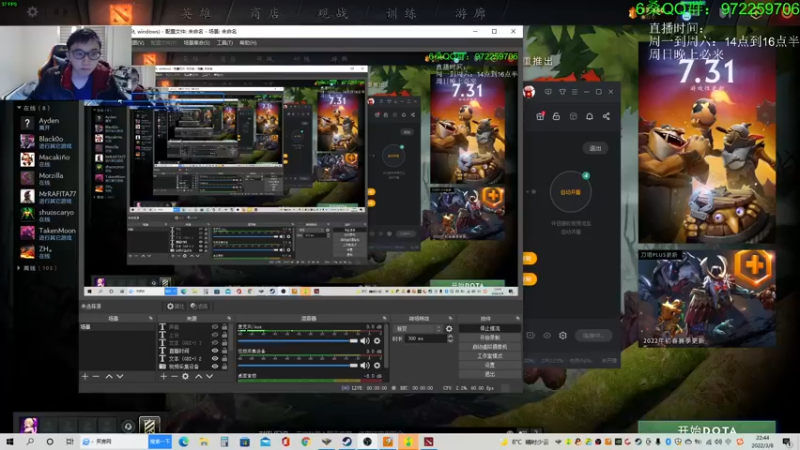Screen dimensions: 800x450
Task: Click the share icon in the side app
Action: point(606,116)
